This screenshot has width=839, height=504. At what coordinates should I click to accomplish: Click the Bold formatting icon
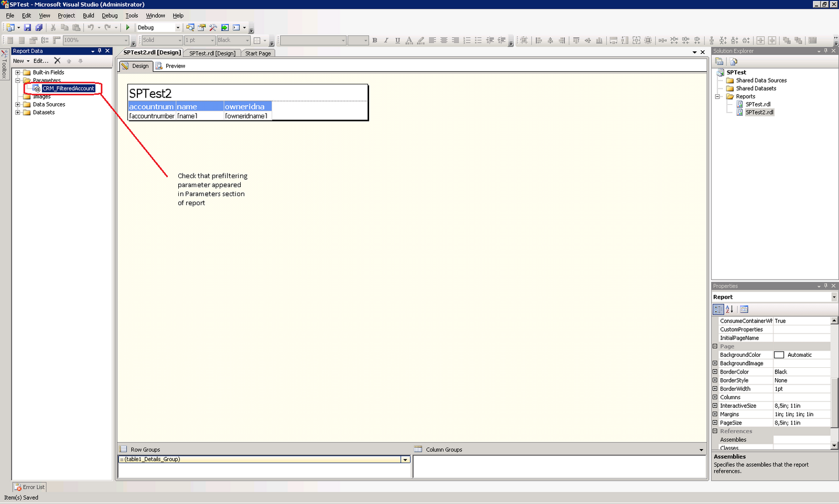(x=375, y=40)
